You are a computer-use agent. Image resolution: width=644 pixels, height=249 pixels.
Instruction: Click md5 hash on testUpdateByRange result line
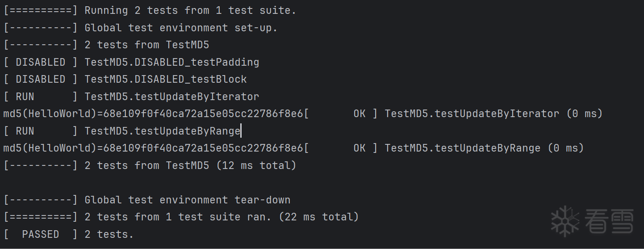[x=203, y=148]
